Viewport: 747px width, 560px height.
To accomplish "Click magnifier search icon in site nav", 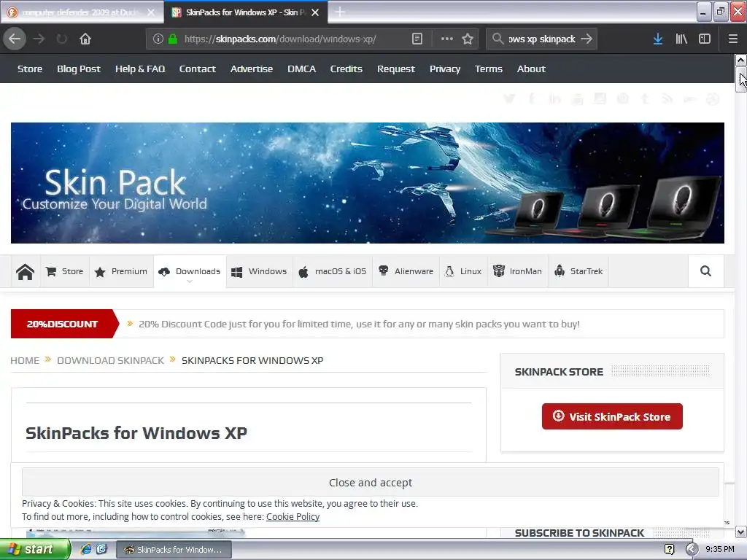I will click(705, 271).
